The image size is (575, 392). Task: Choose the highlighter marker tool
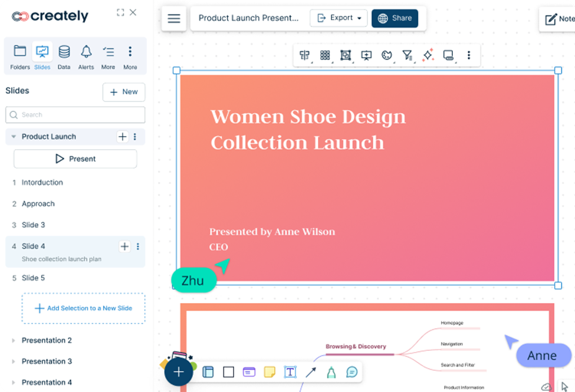click(331, 372)
